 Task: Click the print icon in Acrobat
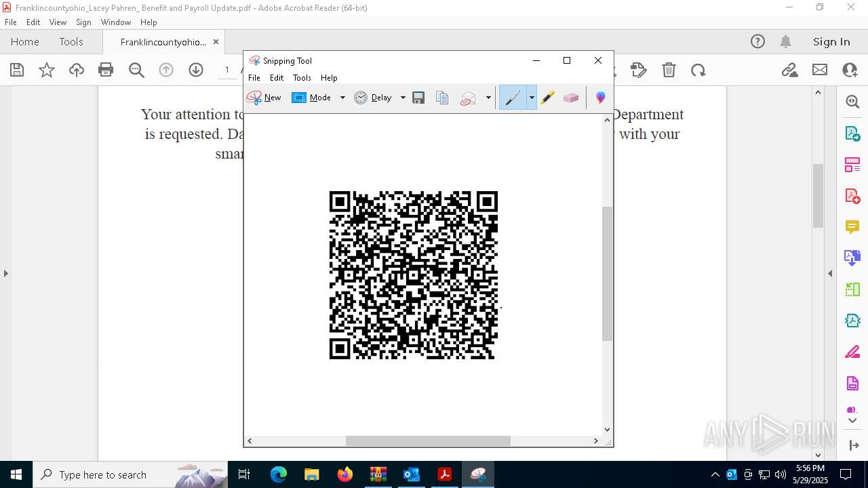[106, 70]
